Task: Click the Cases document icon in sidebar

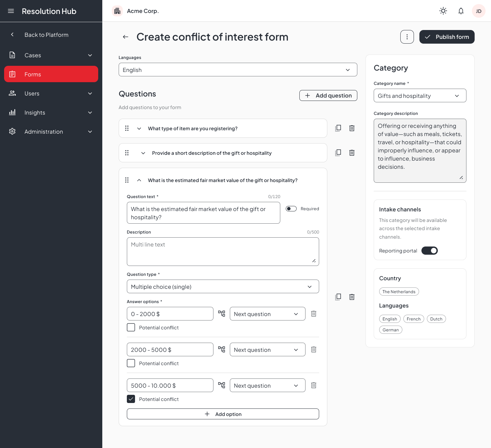Action: [x=12, y=55]
